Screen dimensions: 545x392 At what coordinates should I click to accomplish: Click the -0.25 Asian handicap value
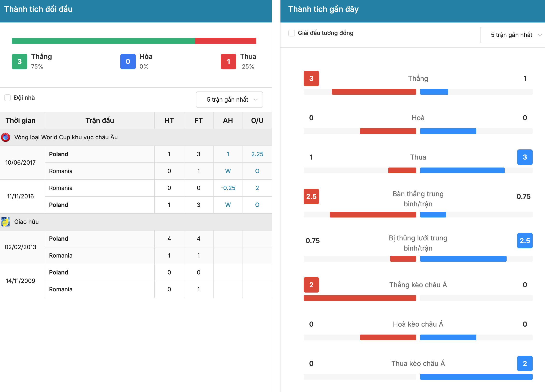[228, 188]
